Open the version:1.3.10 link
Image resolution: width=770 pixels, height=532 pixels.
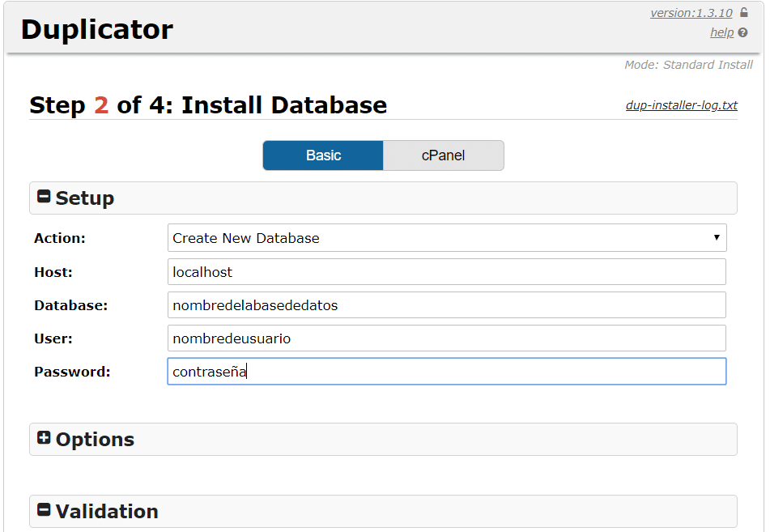pos(691,13)
